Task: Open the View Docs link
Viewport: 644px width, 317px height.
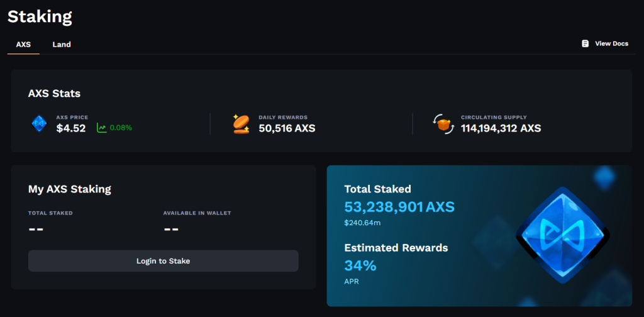Action: 605,43
